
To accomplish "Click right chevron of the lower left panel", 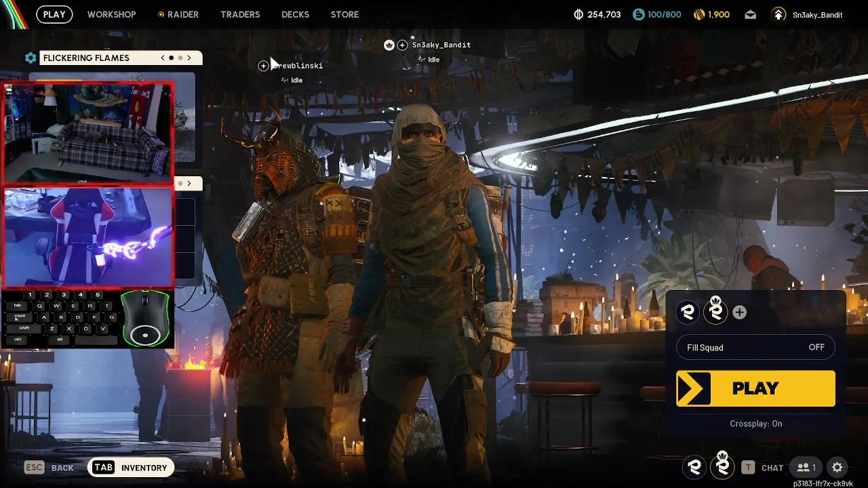I will tap(189, 183).
